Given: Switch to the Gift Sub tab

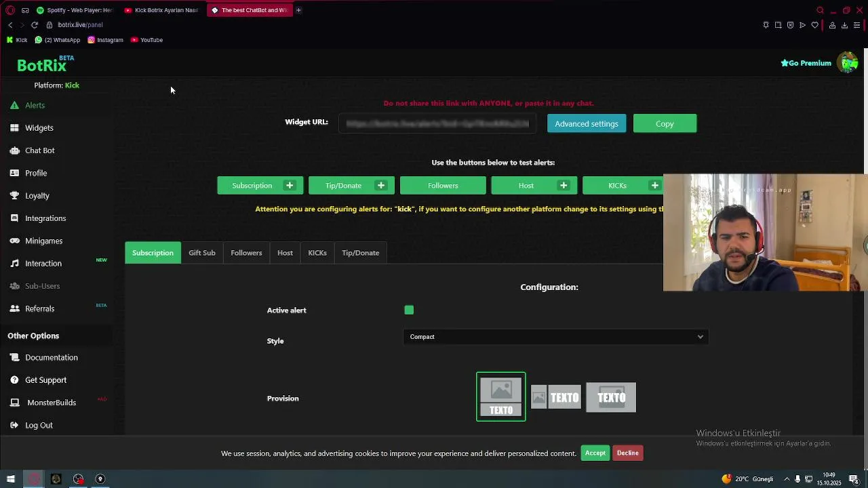Looking at the screenshot, I should click(x=202, y=253).
